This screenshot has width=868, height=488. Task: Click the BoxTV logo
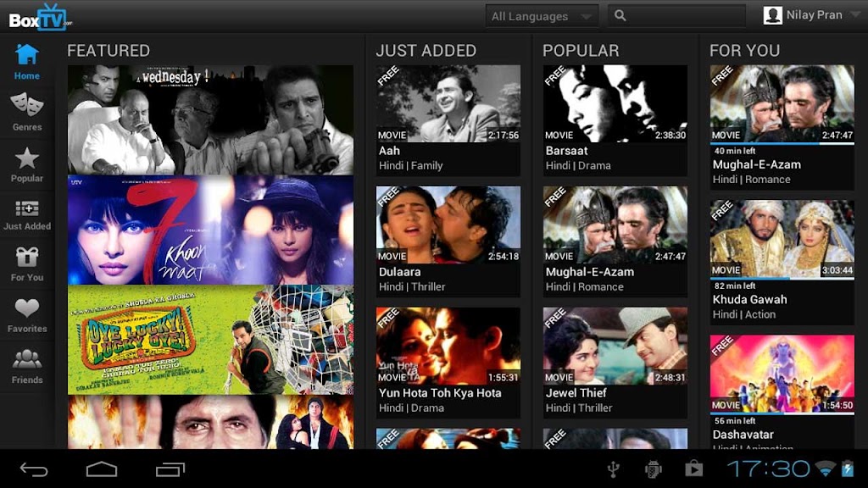(x=41, y=17)
